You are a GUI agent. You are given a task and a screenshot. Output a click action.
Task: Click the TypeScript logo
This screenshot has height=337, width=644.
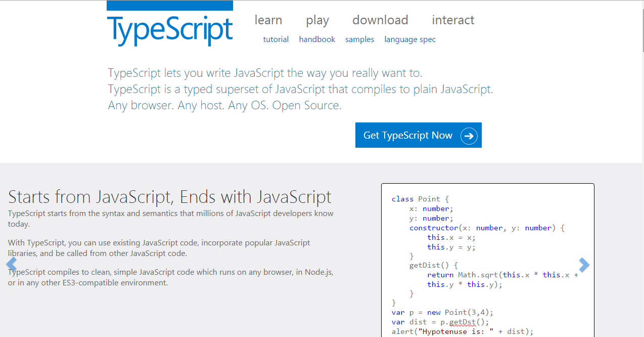click(x=169, y=30)
